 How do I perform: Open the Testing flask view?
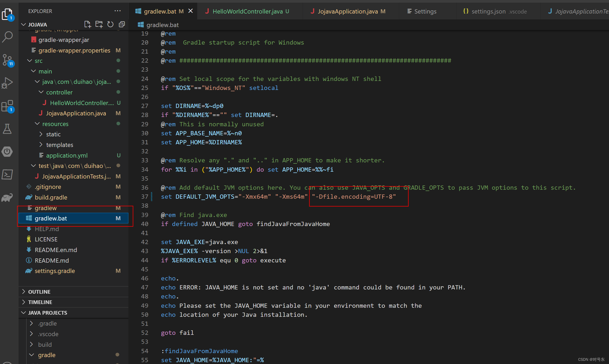pos(7,129)
